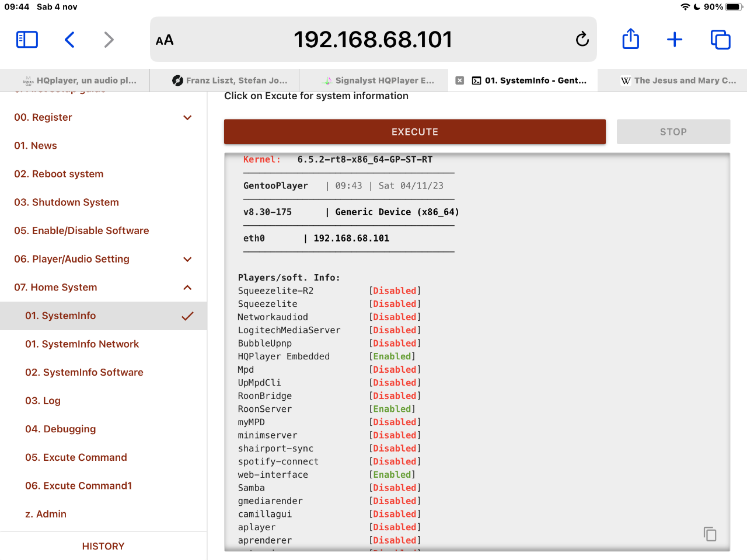This screenshot has height=560, width=747.
Task: Show the tab overview icon
Action: click(720, 40)
